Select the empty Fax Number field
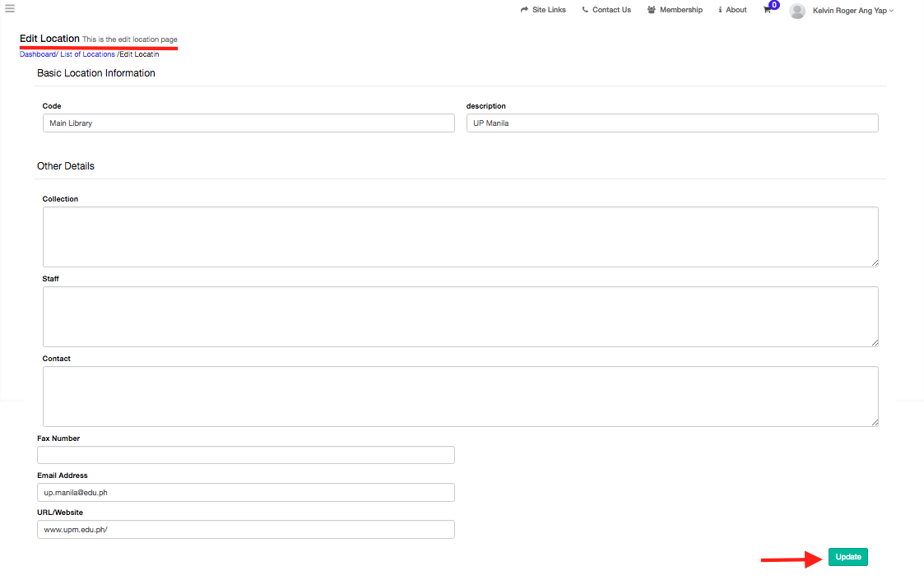This screenshot has width=924, height=580. [x=245, y=455]
